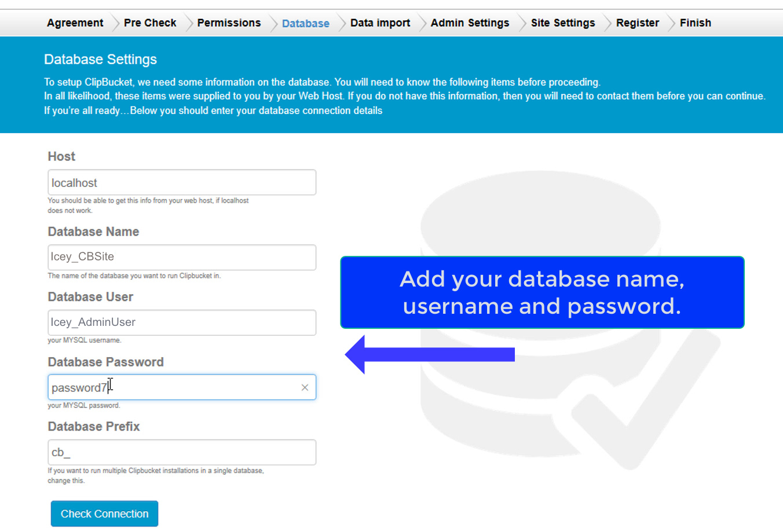Click the Check Connection button
The height and width of the screenshot is (532, 783).
[x=104, y=513]
